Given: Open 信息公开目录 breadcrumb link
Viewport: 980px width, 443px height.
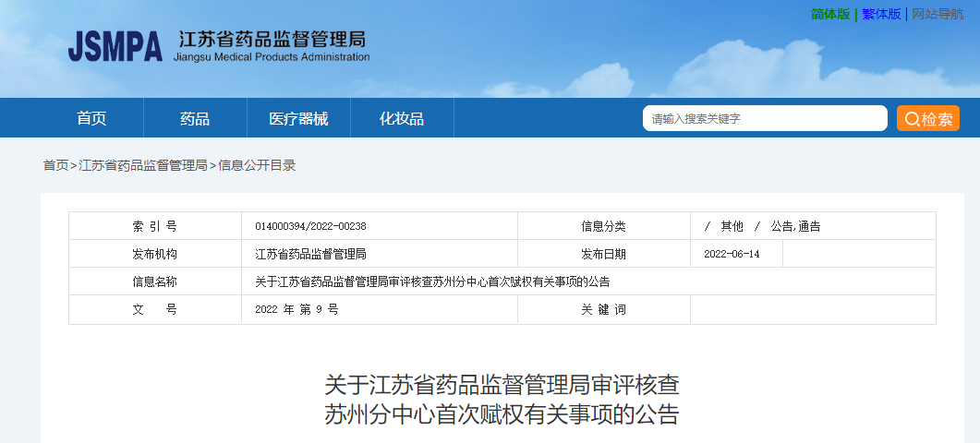Looking at the screenshot, I should tap(257, 165).
